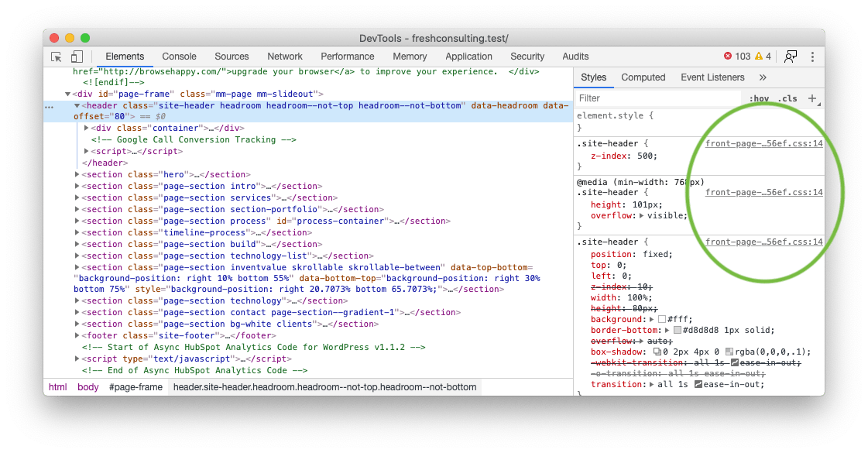
Task: Expand the bg-white clients section node
Action: [x=77, y=324]
